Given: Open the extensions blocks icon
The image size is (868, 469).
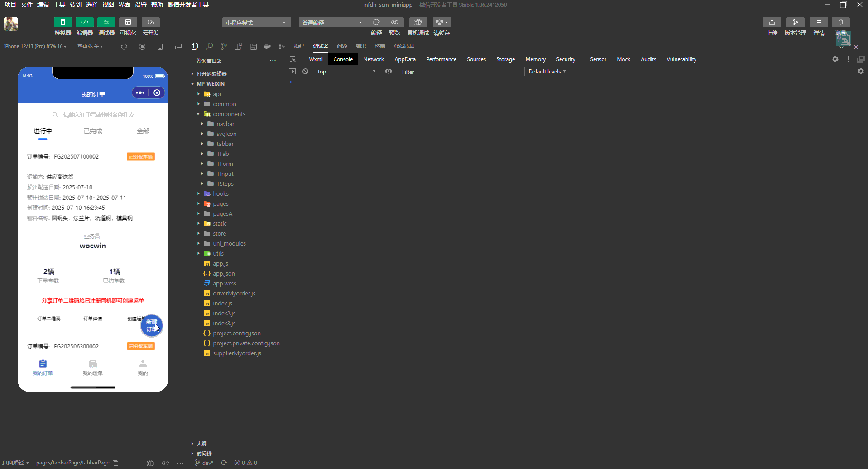Looking at the screenshot, I should (x=239, y=46).
